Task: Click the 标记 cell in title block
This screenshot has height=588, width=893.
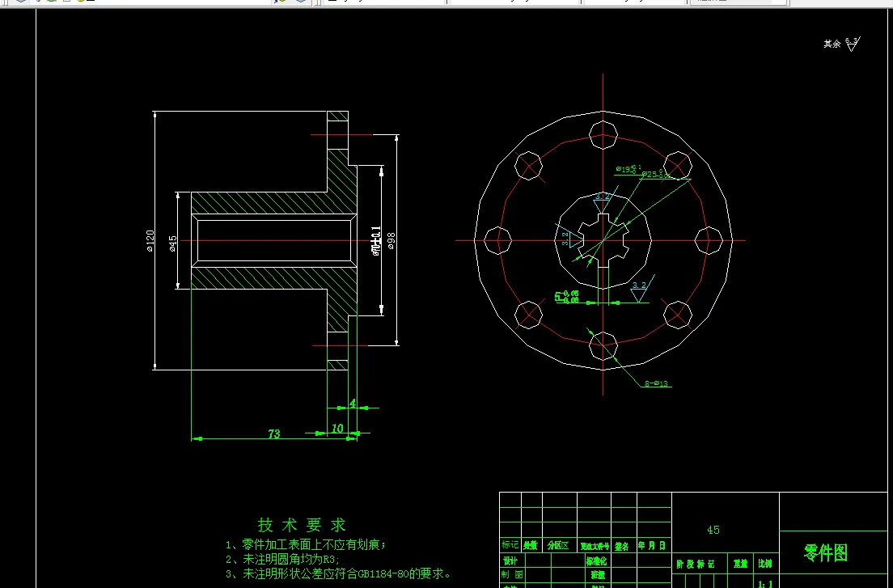Action: point(510,545)
